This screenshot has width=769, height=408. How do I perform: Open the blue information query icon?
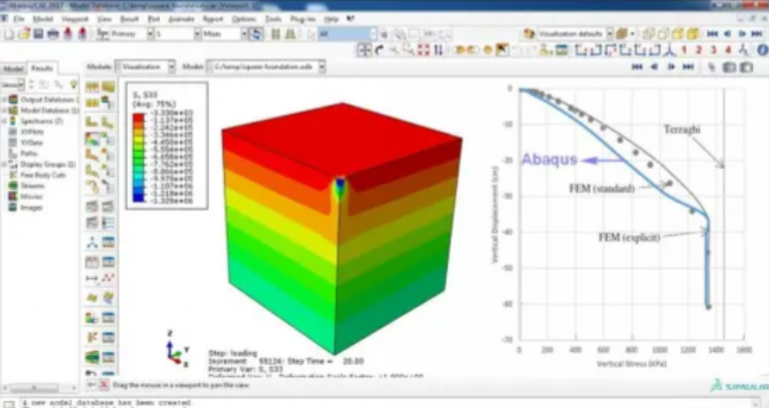click(762, 50)
